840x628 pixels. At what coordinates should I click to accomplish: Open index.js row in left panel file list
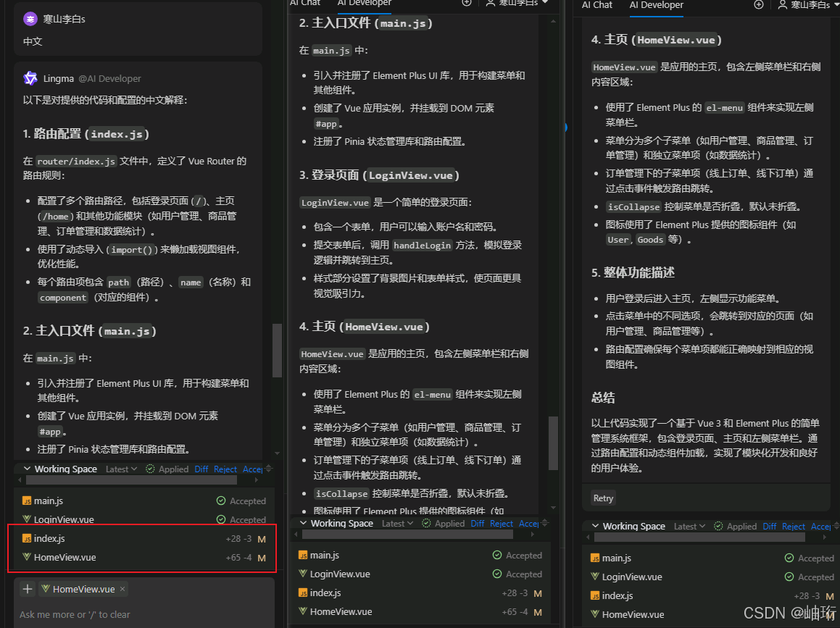click(144, 539)
